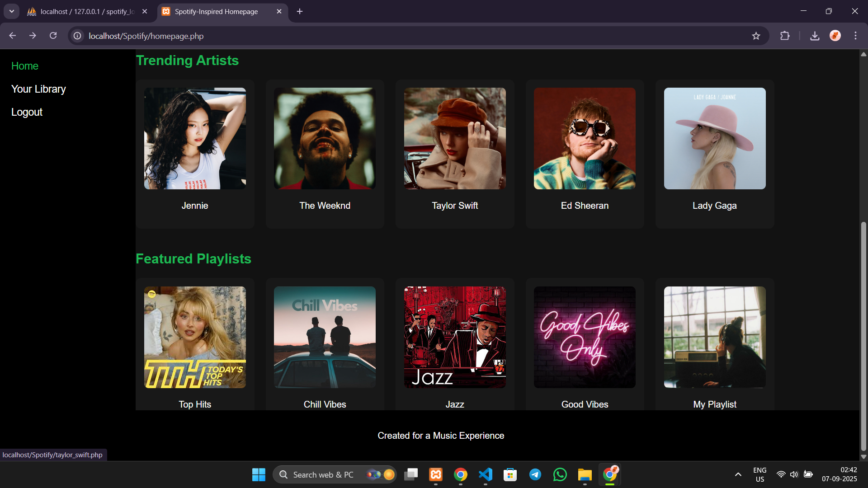
Task: Open WhatsApp from the taskbar
Action: tap(560, 474)
